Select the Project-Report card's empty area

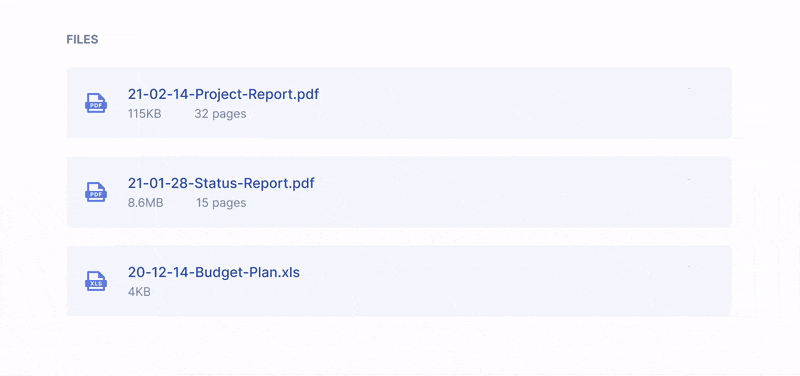510,103
